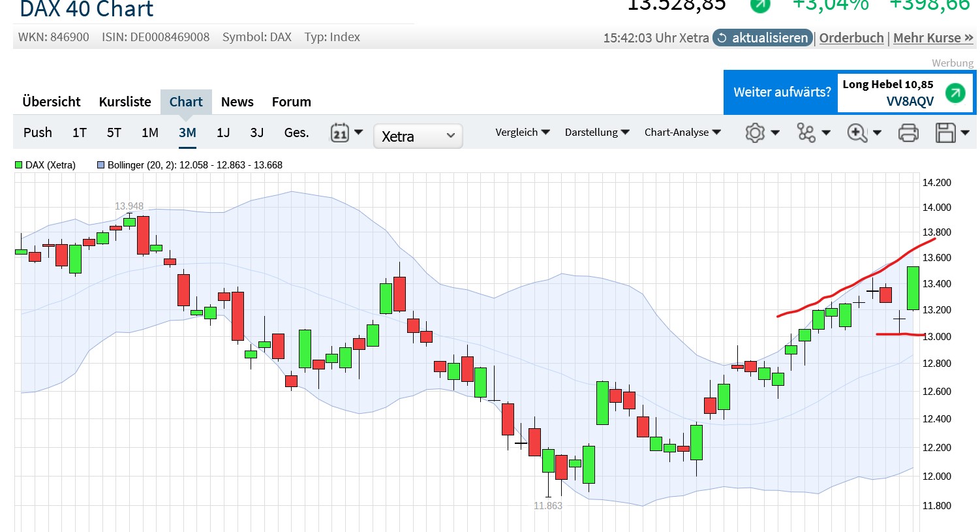Image resolution: width=980 pixels, height=532 pixels.
Task: Switch to the Kursliste tab
Action: click(125, 102)
